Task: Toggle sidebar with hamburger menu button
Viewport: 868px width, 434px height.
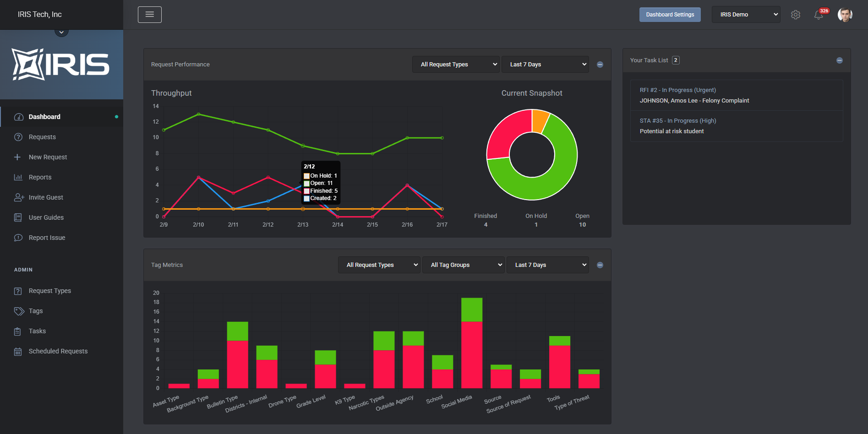Action: (x=150, y=15)
